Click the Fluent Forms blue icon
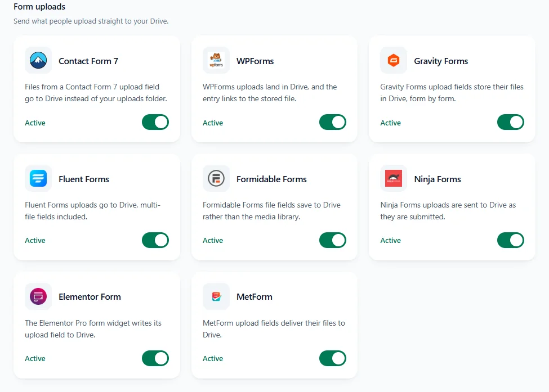This screenshot has height=392, width=549. [x=38, y=178]
